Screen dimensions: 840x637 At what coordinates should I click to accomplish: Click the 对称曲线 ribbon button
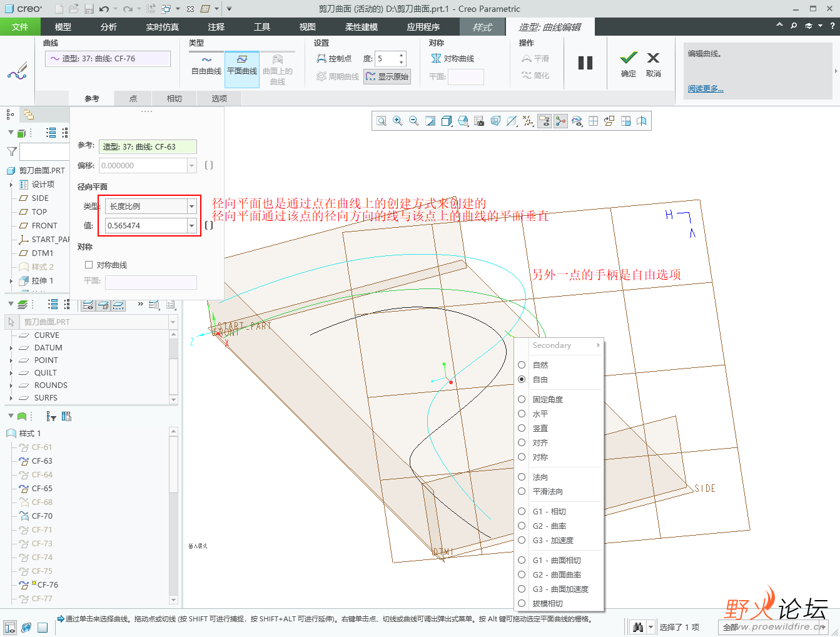click(453, 59)
